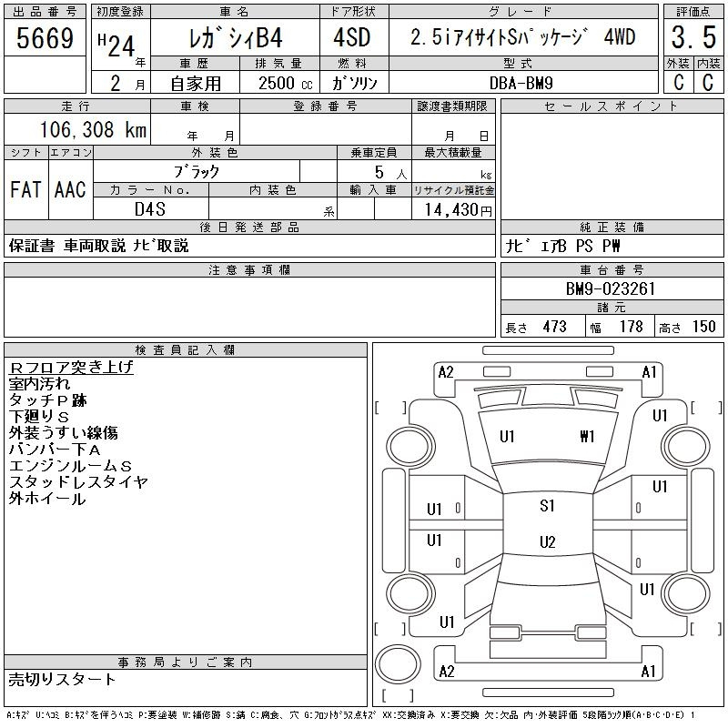Click the W1 mark on the hood diagram
The height and width of the screenshot is (728, 728).
click(587, 437)
